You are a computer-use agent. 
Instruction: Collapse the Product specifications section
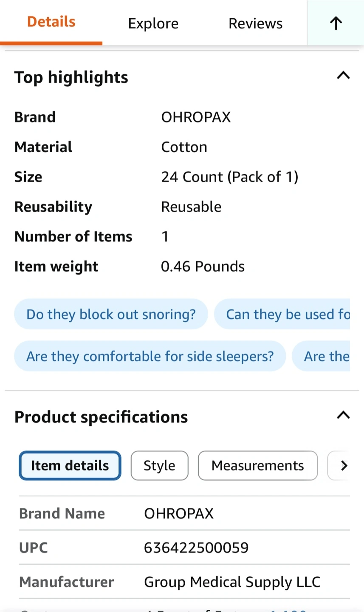tap(343, 415)
